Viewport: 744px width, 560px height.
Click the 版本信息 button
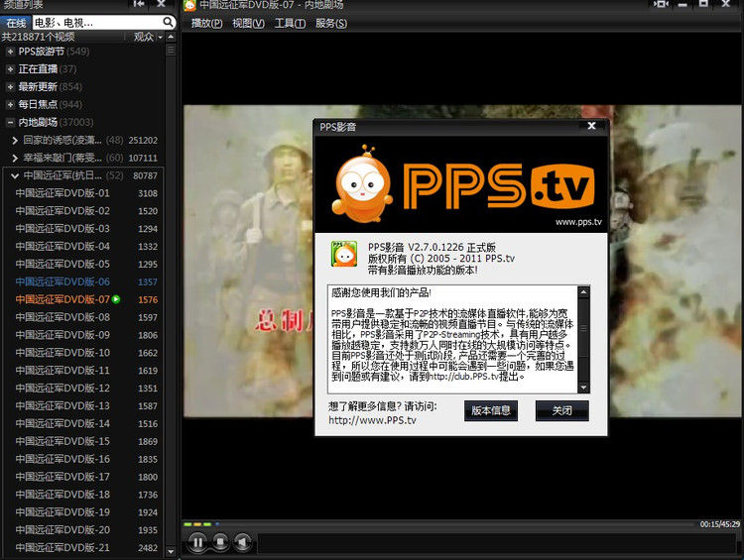tap(491, 410)
